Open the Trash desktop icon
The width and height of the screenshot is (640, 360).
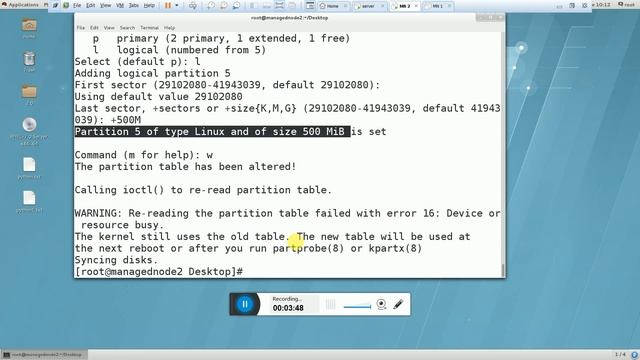(x=29, y=59)
